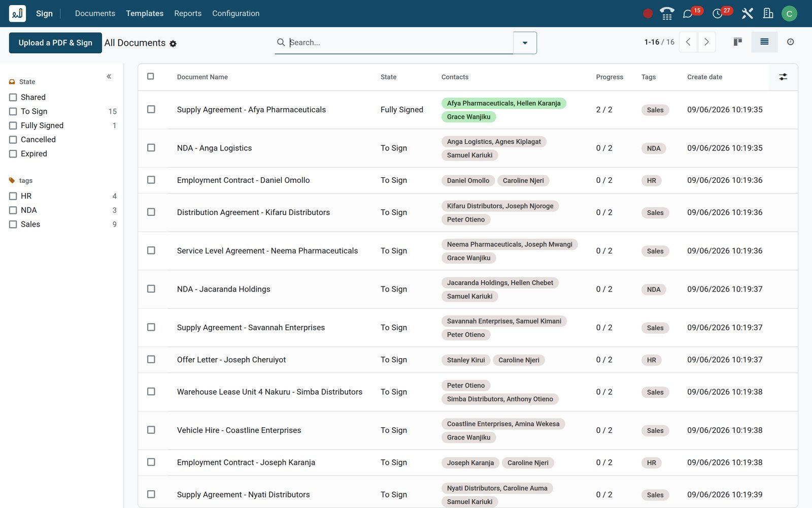The width and height of the screenshot is (812, 508).
Task: Open the Sign app home icon
Action: [17, 13]
